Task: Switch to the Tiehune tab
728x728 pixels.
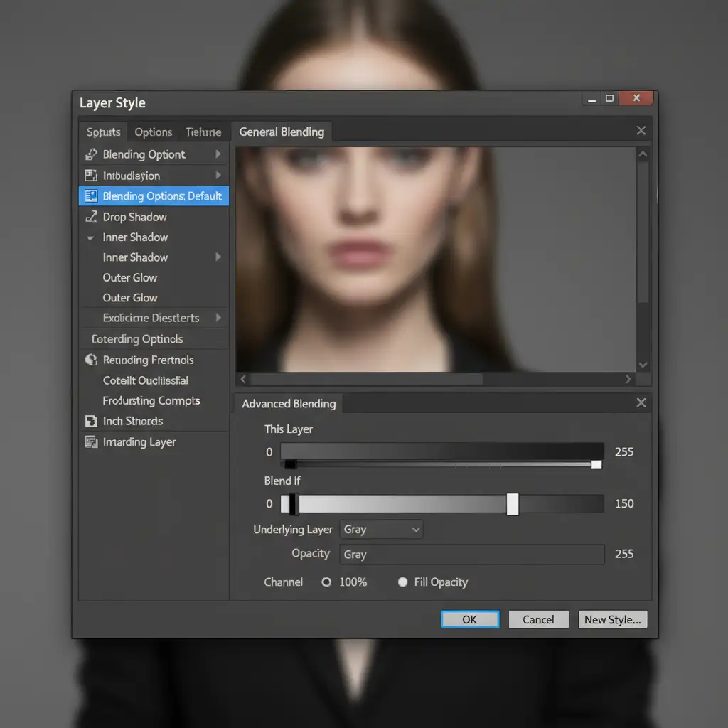Action: 203,132
